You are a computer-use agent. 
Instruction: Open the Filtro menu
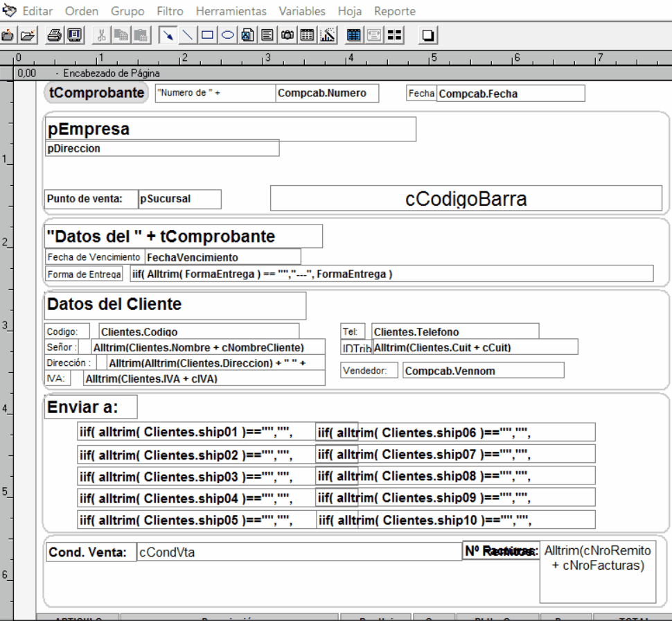click(x=170, y=11)
